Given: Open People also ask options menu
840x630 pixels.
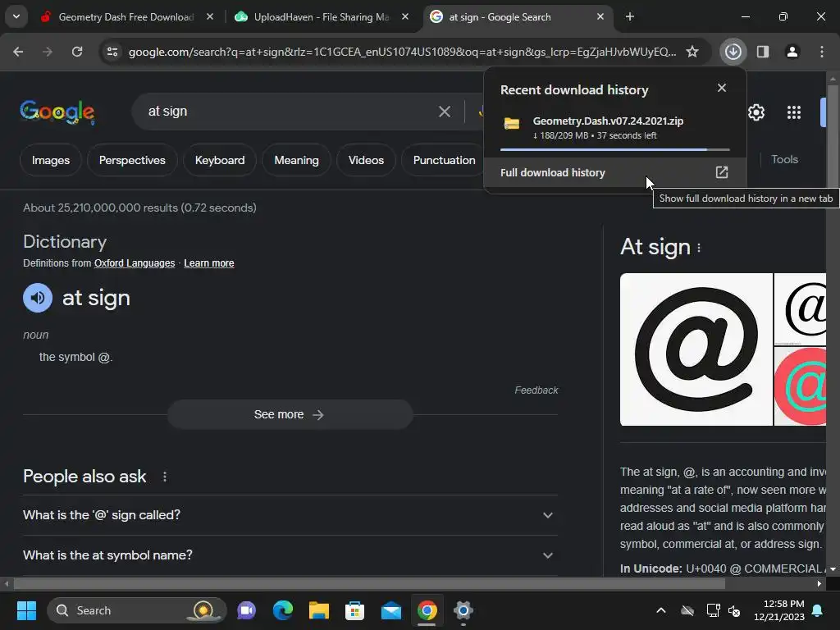Looking at the screenshot, I should tap(164, 477).
